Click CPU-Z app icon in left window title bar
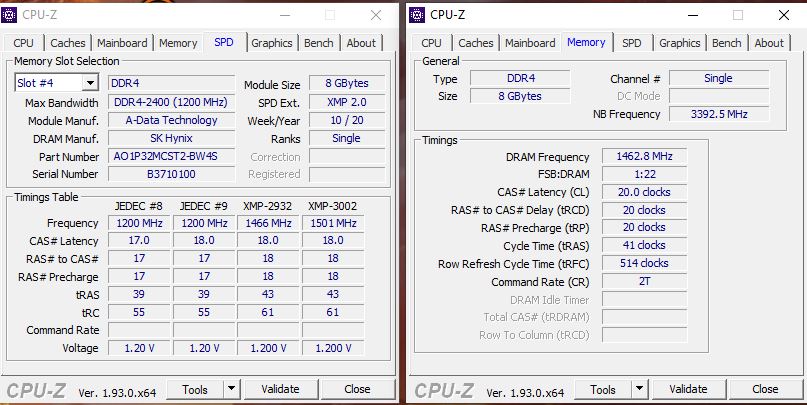 [9, 15]
